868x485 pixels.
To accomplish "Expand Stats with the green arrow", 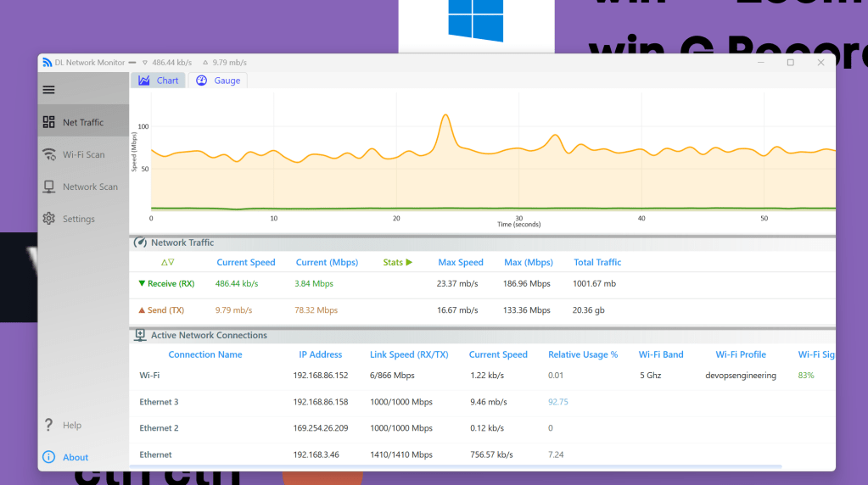I will tap(409, 262).
